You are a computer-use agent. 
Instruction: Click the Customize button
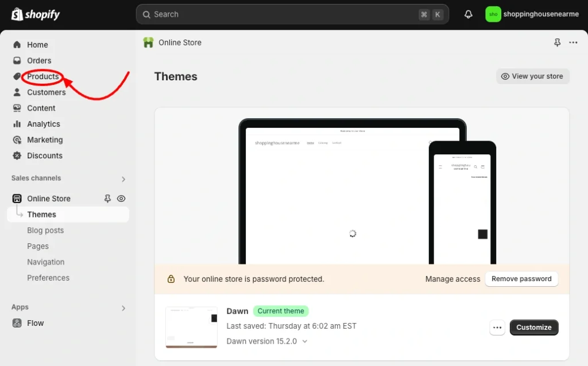pos(534,328)
